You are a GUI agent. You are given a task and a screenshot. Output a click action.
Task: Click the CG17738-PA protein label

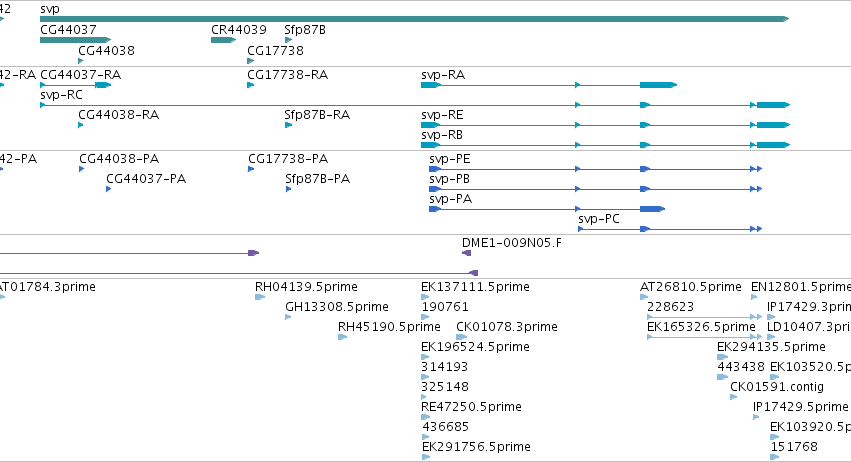tap(288, 159)
